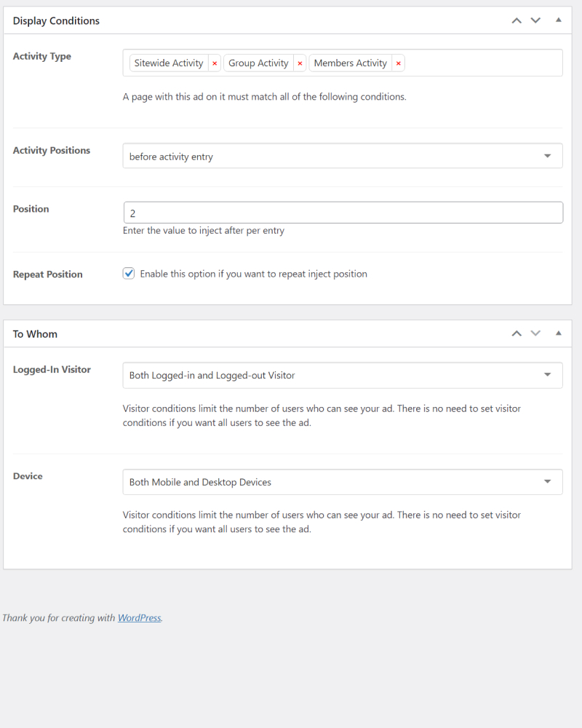Move Display Conditions panel up
The width and height of the screenshot is (582, 728).
(x=517, y=20)
